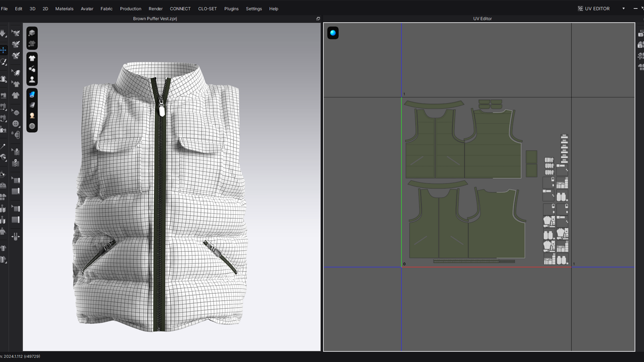Open the Avatar menu
The image size is (644, 362).
pyautogui.click(x=87, y=9)
